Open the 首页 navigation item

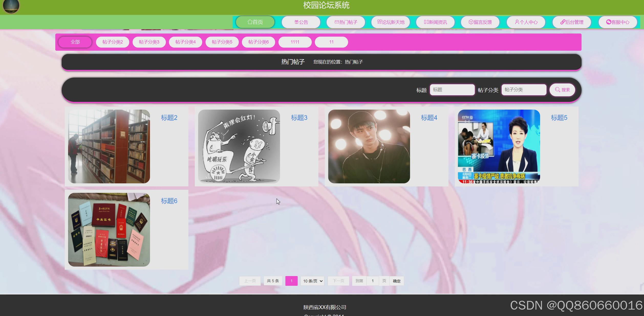point(255,22)
